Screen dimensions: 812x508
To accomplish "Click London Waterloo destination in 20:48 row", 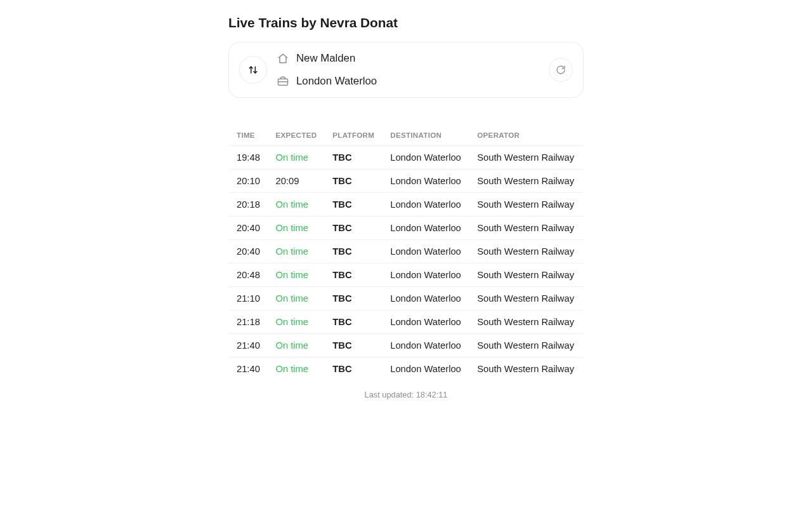I will 426,275.
